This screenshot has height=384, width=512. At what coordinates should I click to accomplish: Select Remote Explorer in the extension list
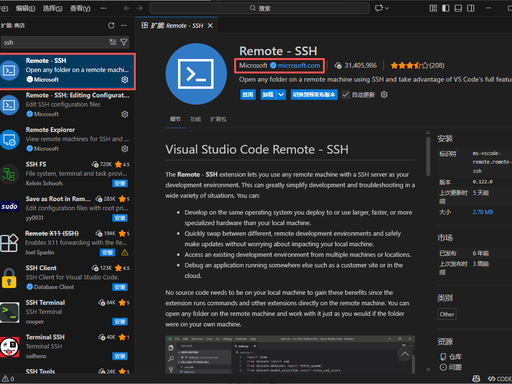pos(67,139)
